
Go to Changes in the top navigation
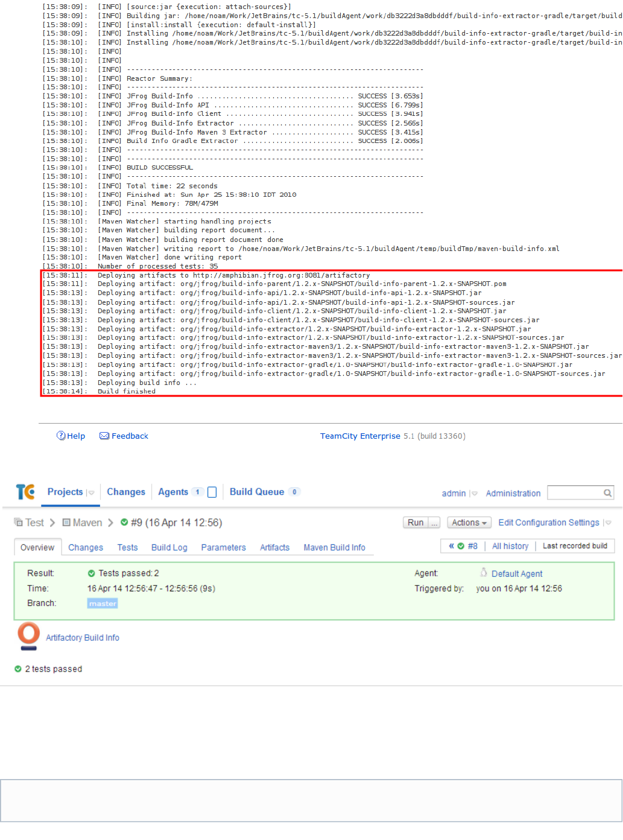coord(126,492)
